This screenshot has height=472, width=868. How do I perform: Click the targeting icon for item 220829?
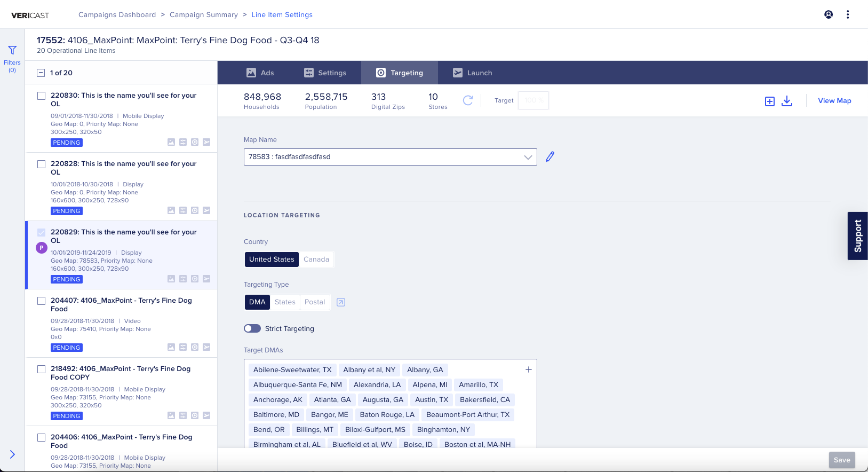195,279
